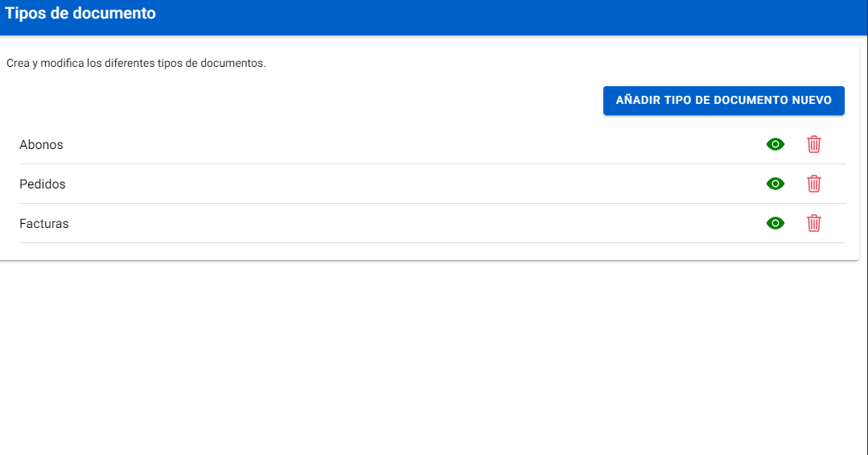
Task: Click the Tipos de documento header title
Action: coord(80,14)
